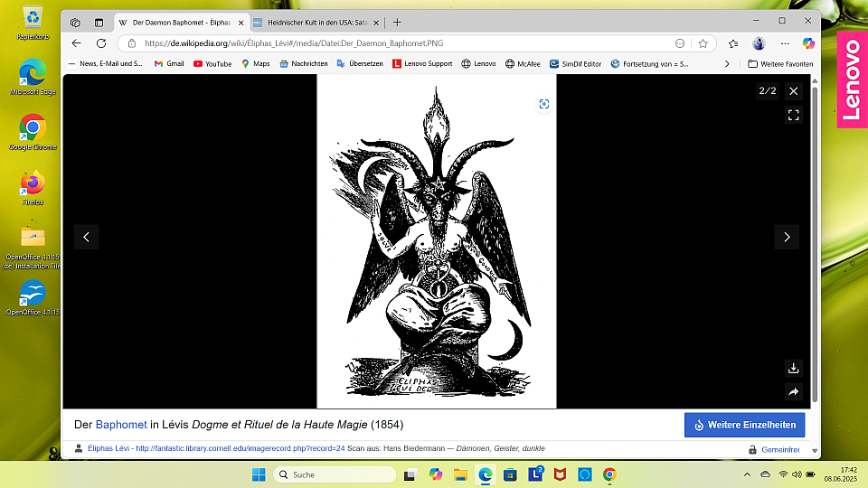
Task: Download the Baphomet image file
Action: tap(793, 368)
